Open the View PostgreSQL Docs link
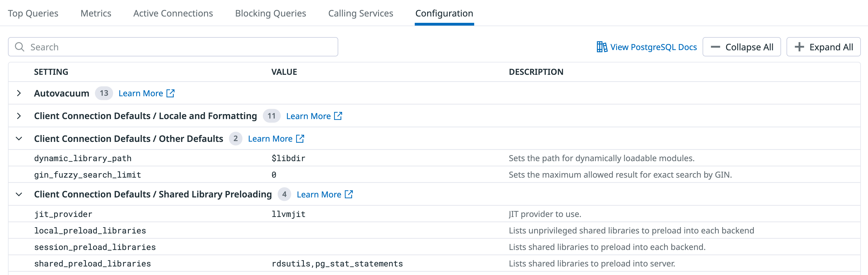This screenshot has width=868, height=275. coord(647,47)
